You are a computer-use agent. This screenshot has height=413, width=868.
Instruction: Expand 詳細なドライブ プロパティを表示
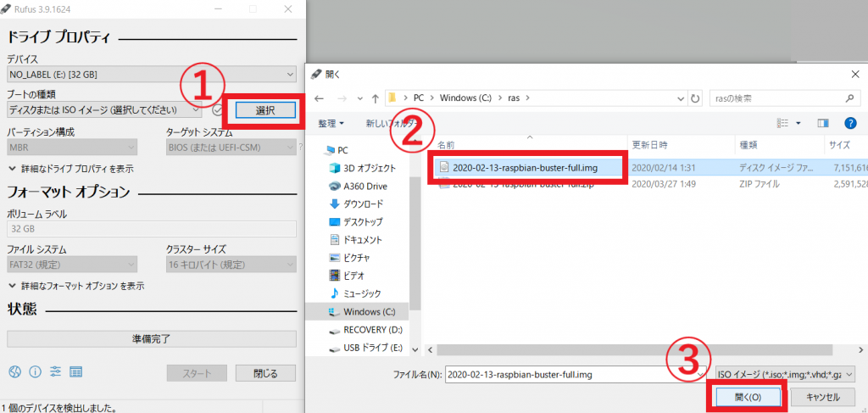71,168
